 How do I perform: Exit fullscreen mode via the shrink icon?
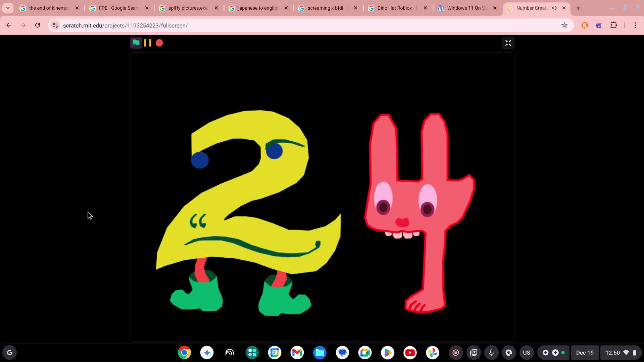508,43
